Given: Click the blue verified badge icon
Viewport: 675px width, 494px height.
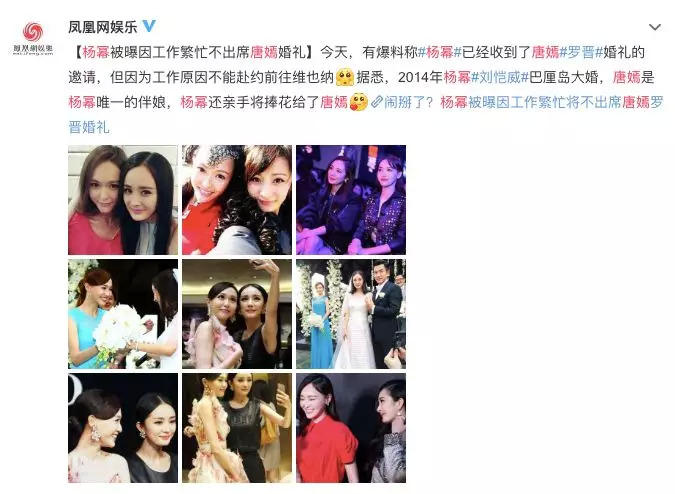Looking at the screenshot, I should [x=149, y=26].
